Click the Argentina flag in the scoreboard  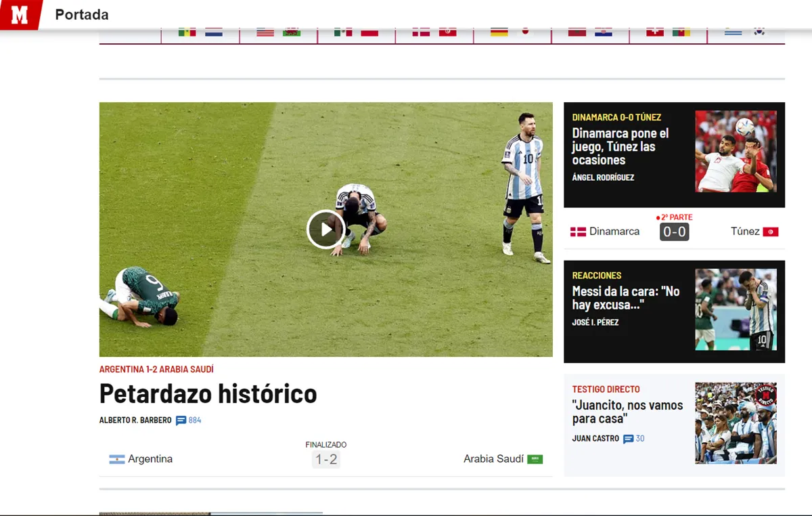point(116,458)
